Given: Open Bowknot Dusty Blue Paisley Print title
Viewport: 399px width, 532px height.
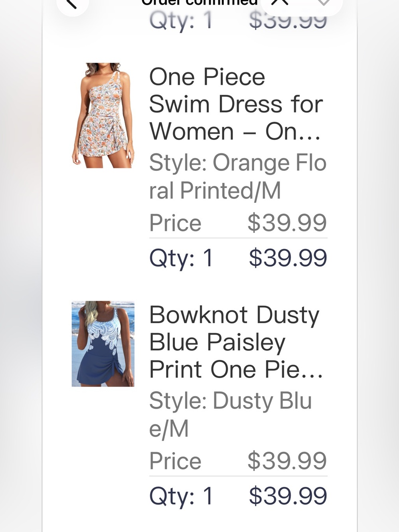Looking at the screenshot, I should (x=235, y=342).
